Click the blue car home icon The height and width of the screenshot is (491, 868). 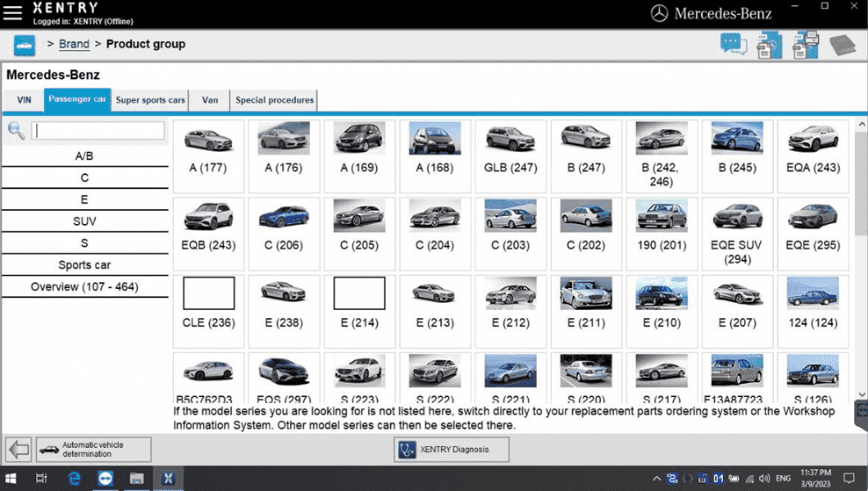pyautogui.click(x=25, y=46)
